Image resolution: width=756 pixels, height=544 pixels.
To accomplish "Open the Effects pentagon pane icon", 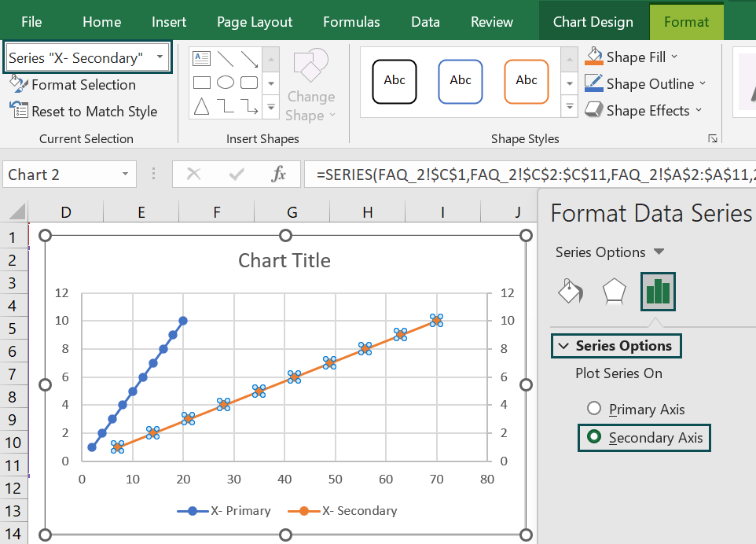I will (615, 292).
